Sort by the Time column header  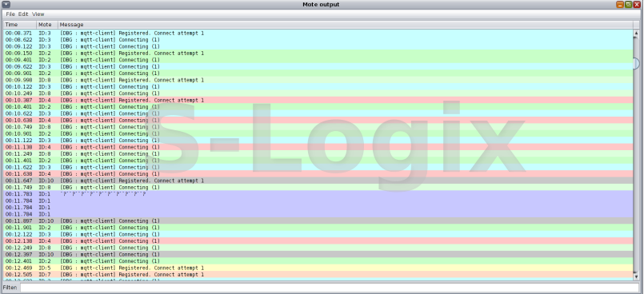click(x=20, y=25)
